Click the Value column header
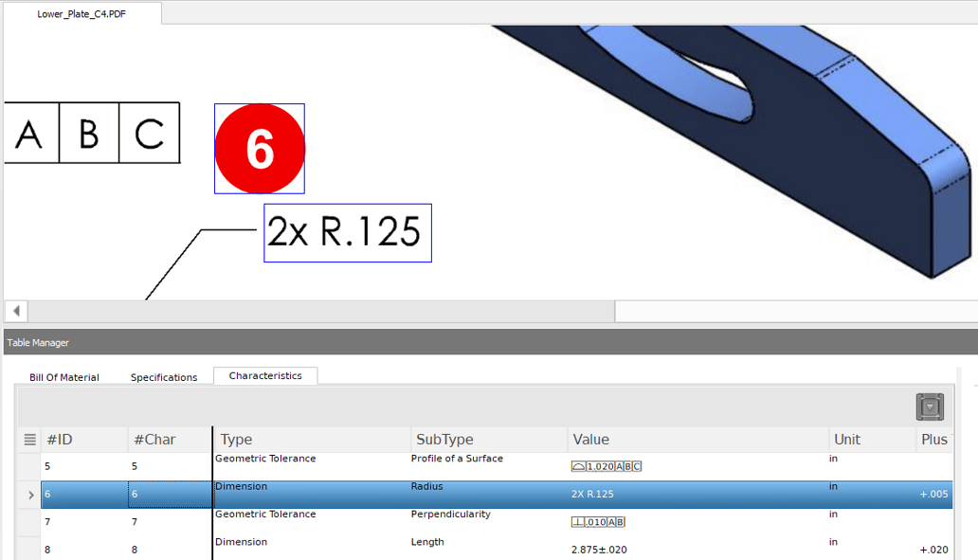978x560 pixels. [589, 439]
